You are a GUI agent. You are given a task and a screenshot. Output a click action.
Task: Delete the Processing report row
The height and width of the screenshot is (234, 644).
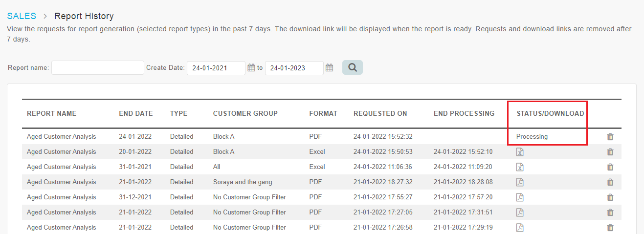click(610, 137)
